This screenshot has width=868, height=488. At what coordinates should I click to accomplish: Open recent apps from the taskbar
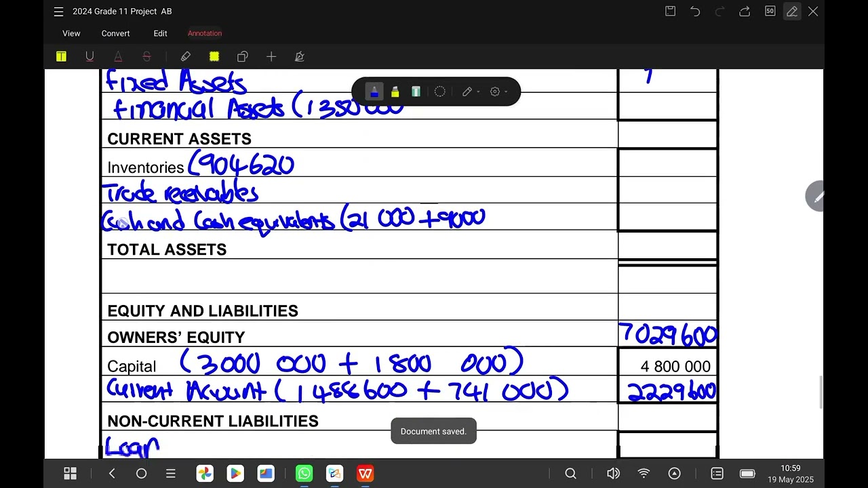tap(171, 474)
